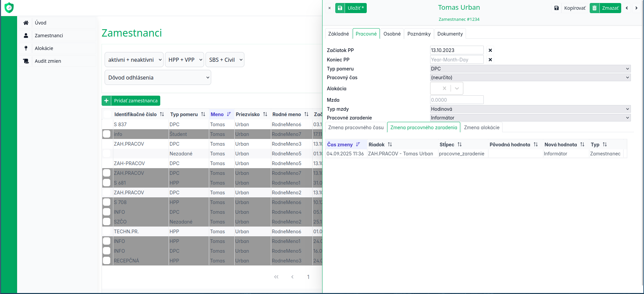Check the RECEPČNÁ row checkbox

(x=107, y=261)
